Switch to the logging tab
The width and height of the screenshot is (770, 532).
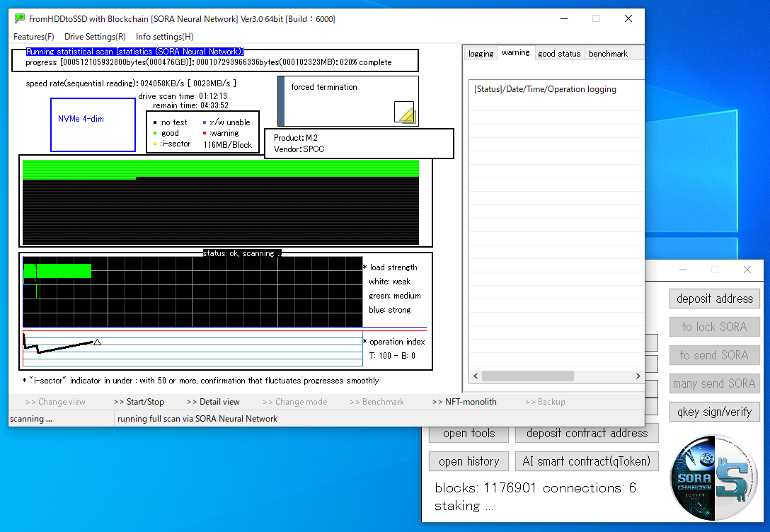coord(481,54)
